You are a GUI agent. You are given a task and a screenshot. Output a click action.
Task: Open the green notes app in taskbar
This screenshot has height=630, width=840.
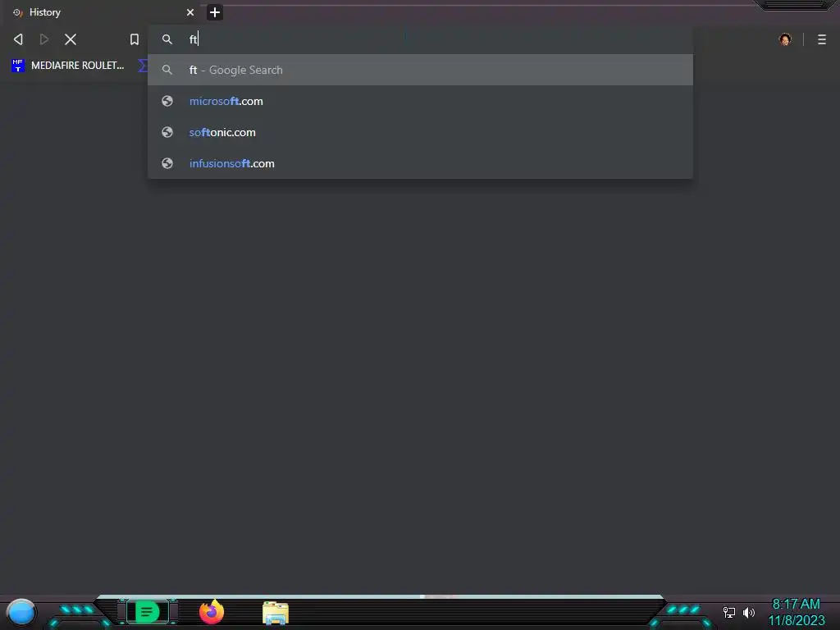[148, 612]
